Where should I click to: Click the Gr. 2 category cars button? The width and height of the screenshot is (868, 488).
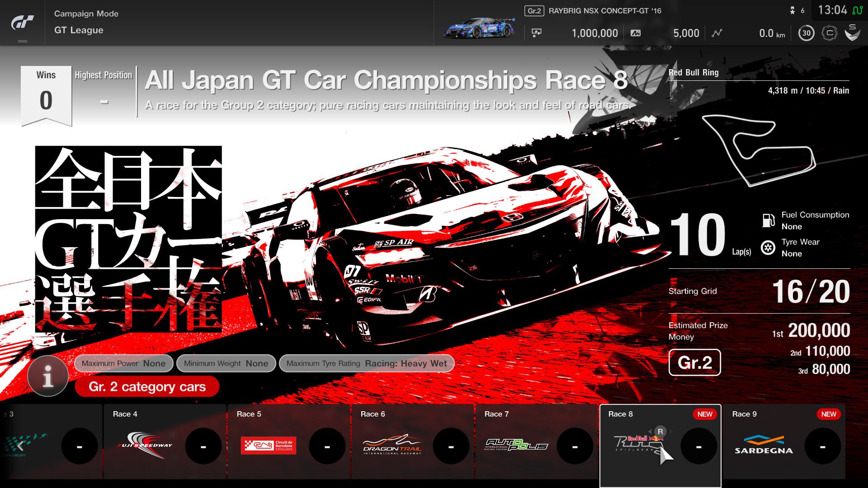coord(147,387)
